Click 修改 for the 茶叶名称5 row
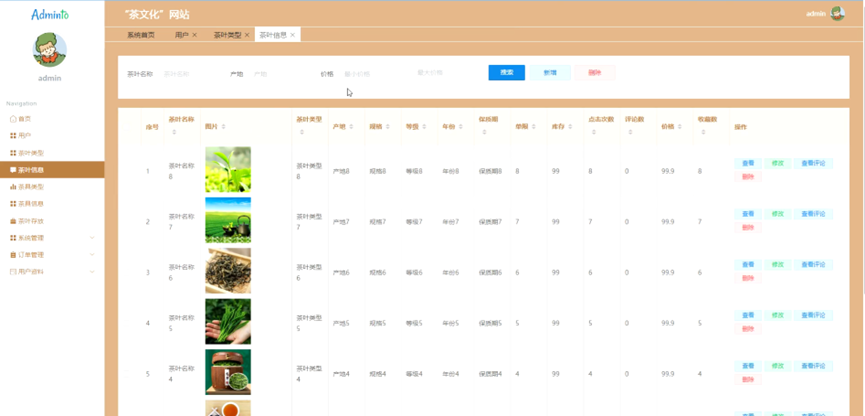865x416 pixels. 778,316
